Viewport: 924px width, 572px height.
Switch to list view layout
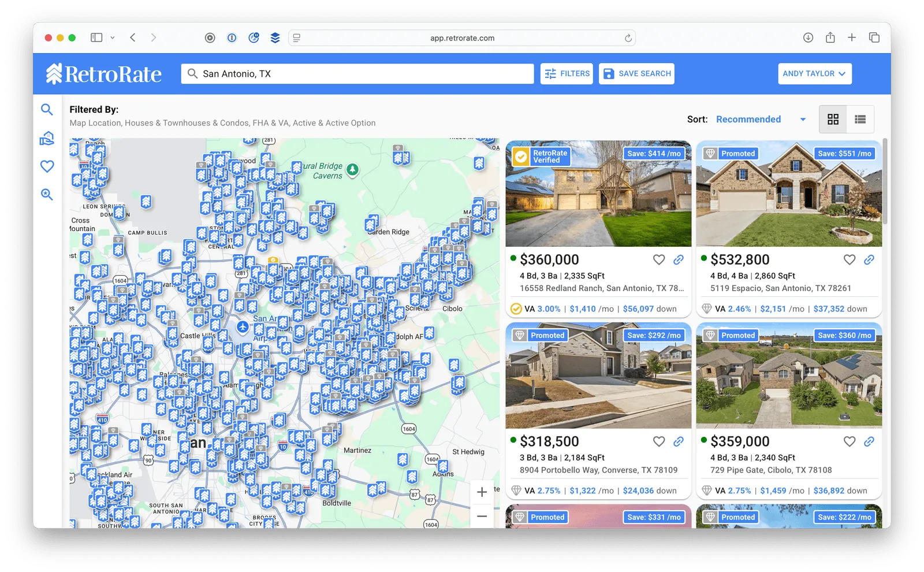(x=860, y=120)
